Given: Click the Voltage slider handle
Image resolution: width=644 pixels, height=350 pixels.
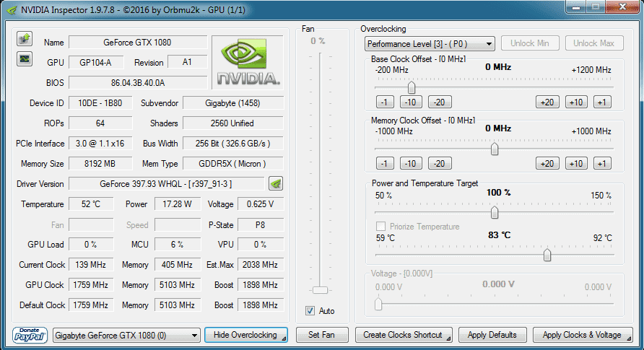Looking at the screenshot, I should point(378,304).
